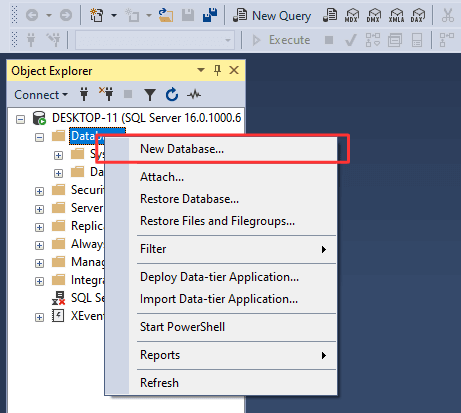Click the New Query button
The width and height of the screenshot is (461, 413).
(272, 16)
